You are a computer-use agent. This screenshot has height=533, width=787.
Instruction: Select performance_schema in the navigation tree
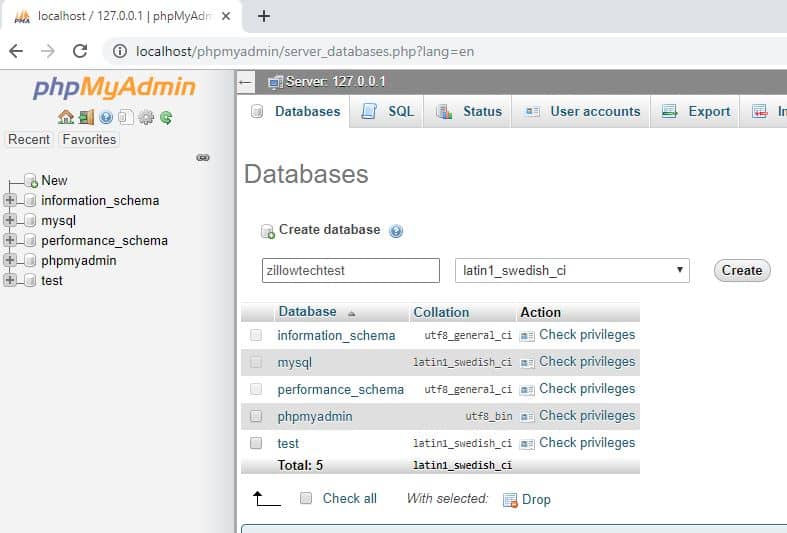tap(104, 240)
